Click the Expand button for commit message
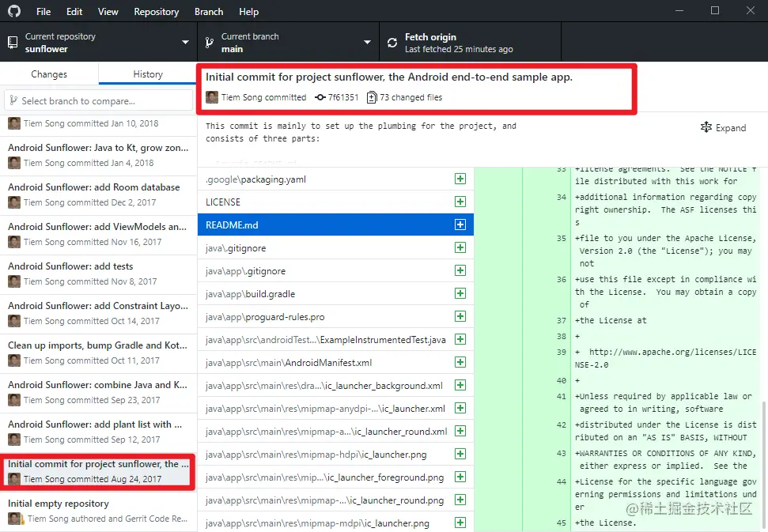The width and height of the screenshot is (768, 532). [724, 128]
